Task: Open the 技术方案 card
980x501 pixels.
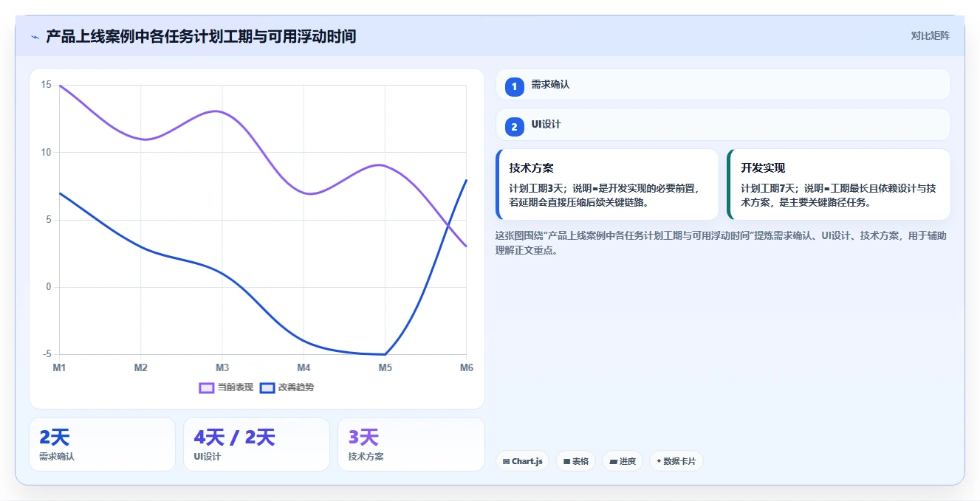Action: point(607,184)
